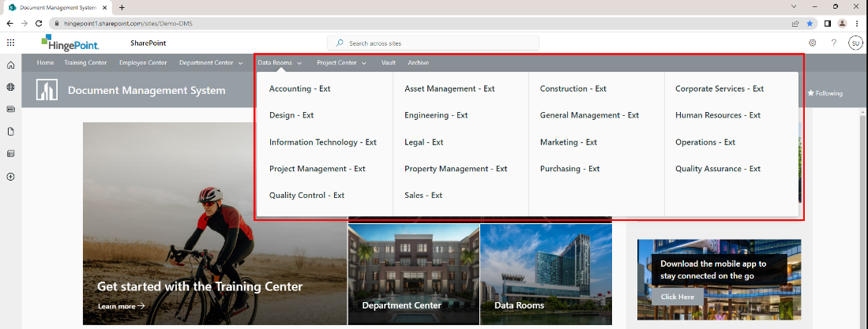Toggle the Following star for this site
This screenshot has height=329, width=868.
coord(825,93)
